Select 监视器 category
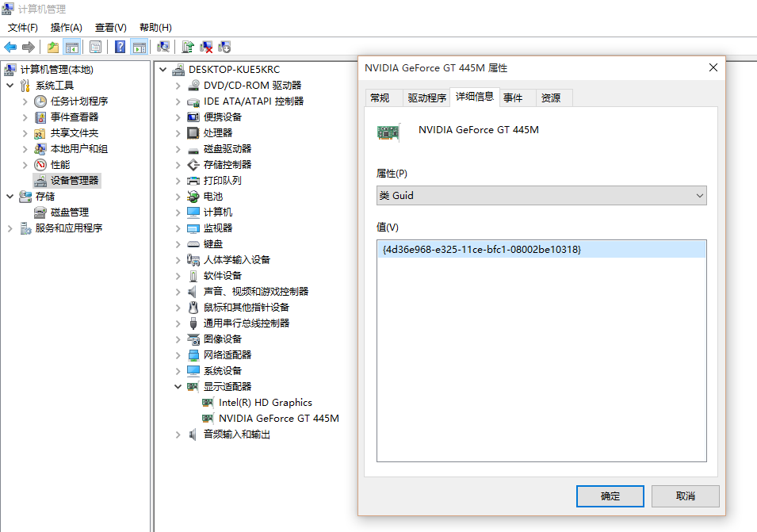 [218, 228]
